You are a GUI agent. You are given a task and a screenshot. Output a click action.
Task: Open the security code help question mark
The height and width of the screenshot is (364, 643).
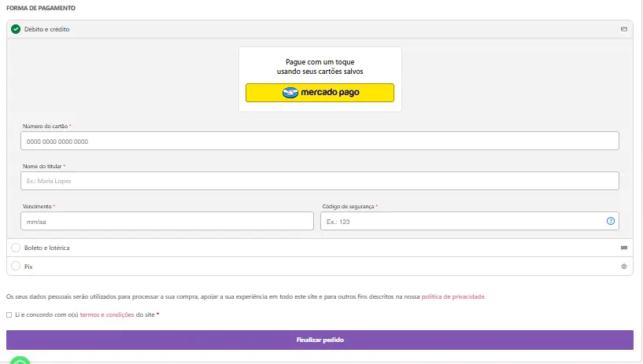(x=611, y=221)
